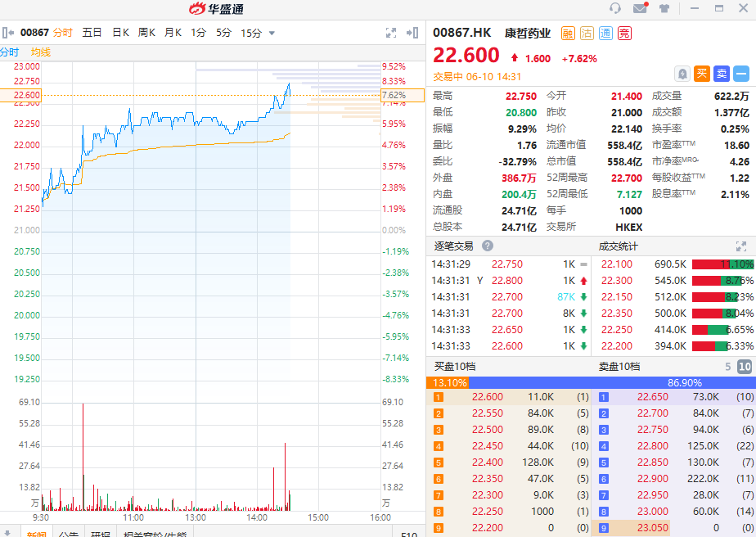The image size is (756, 537).
Task: Collapse bottom panel down arrow
Action: coord(7,533)
